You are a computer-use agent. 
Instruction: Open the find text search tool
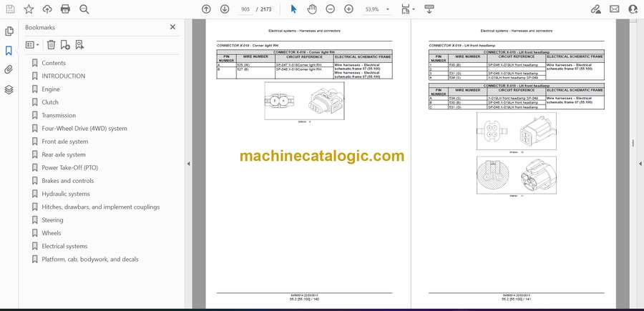(x=84, y=9)
